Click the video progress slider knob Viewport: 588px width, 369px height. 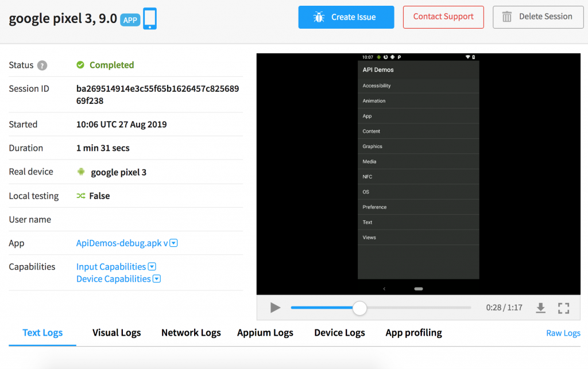coord(359,308)
